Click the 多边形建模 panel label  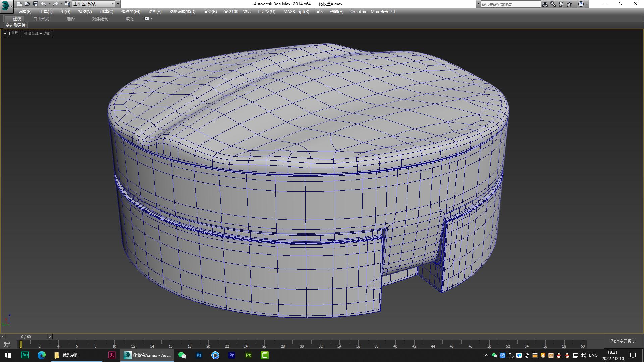(x=16, y=25)
